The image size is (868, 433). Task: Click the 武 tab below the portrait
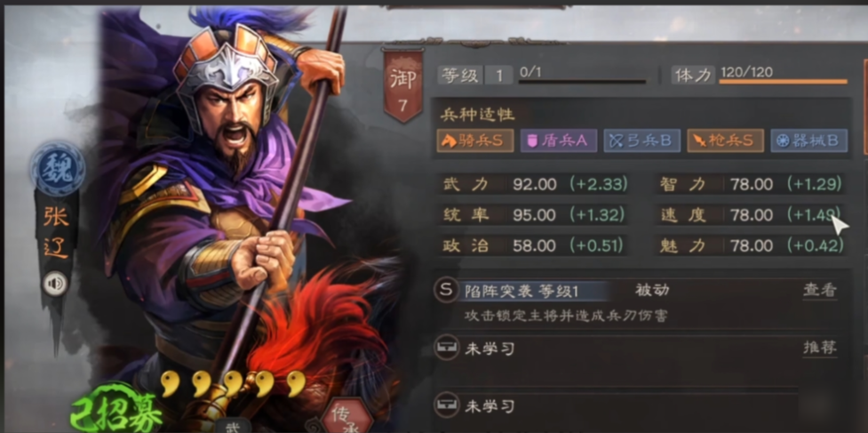click(233, 425)
